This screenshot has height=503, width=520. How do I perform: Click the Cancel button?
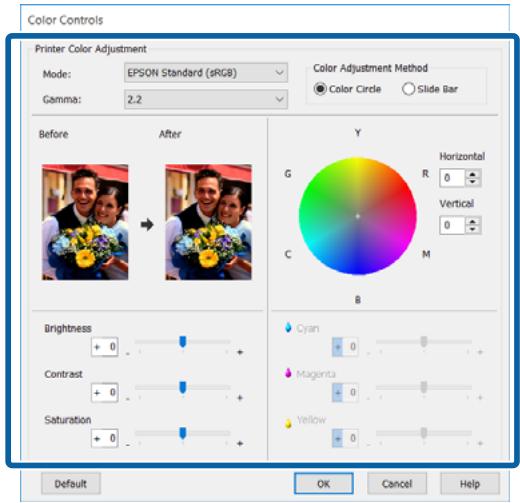pyautogui.click(x=397, y=484)
